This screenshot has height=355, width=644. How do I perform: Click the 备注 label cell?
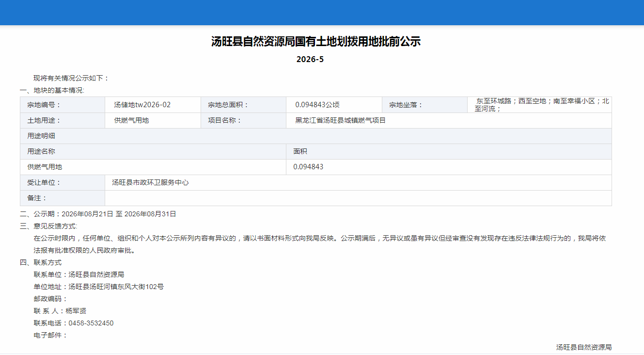coord(63,198)
